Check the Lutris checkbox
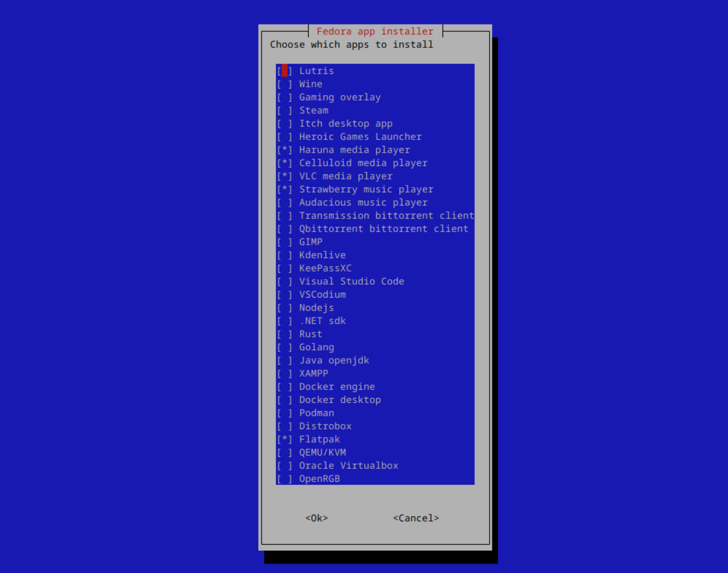 point(285,71)
